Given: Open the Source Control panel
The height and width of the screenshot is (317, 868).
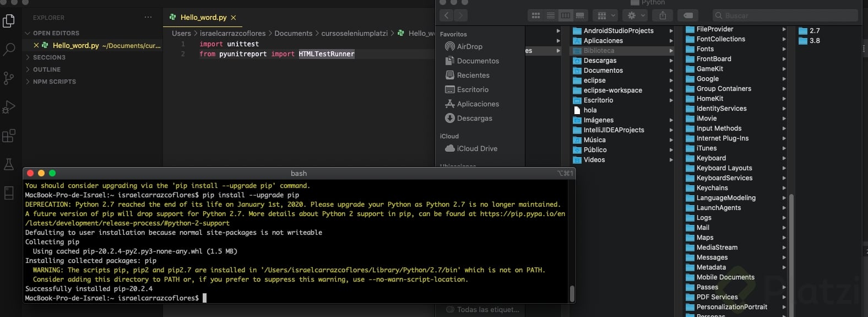Looking at the screenshot, I should pyautogui.click(x=9, y=78).
